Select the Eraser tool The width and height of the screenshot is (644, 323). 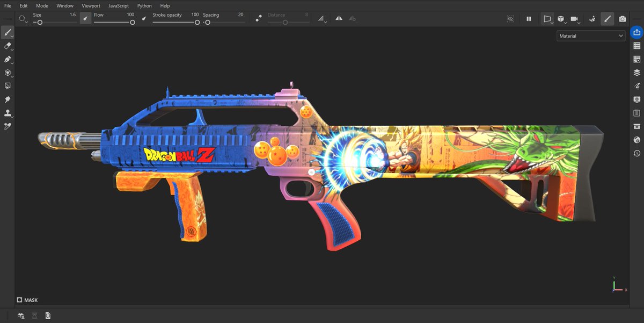[8, 46]
